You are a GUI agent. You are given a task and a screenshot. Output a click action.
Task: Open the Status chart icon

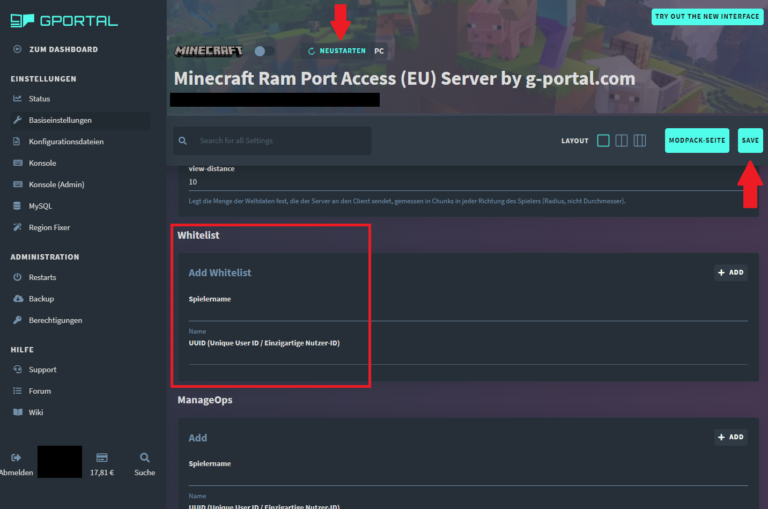17,98
